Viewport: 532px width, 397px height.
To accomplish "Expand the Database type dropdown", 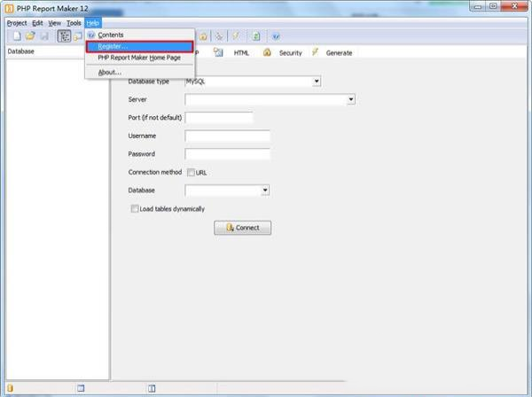I will coord(317,82).
